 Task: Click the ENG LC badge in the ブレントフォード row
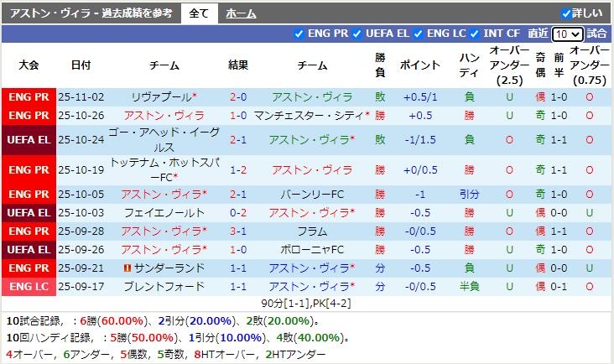pos(29,287)
